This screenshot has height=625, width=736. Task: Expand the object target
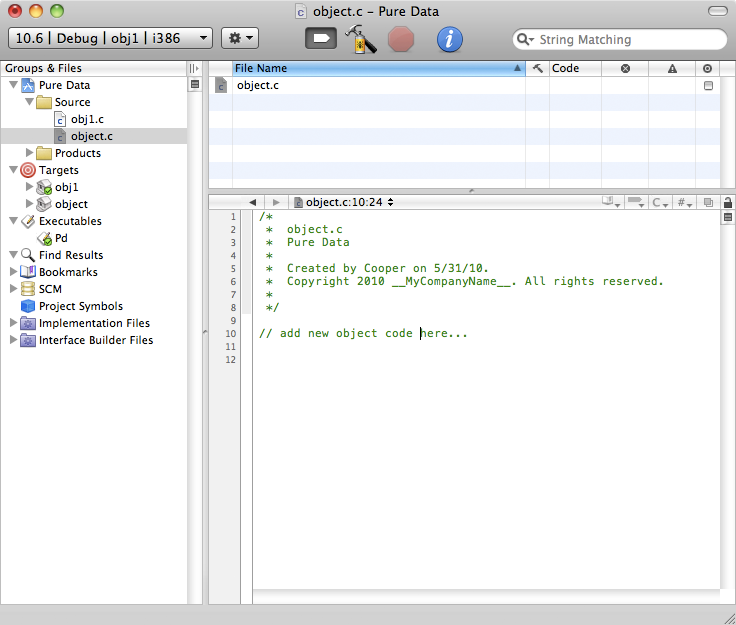click(29, 204)
